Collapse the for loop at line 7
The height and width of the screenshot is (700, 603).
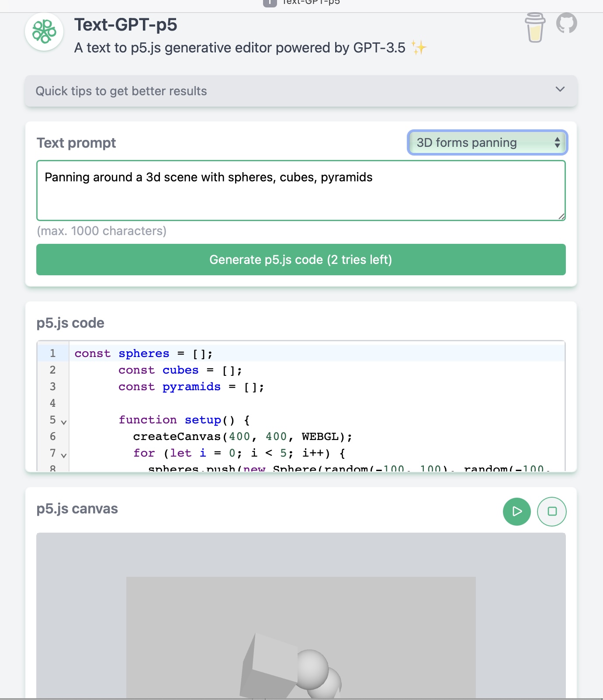pyautogui.click(x=63, y=455)
